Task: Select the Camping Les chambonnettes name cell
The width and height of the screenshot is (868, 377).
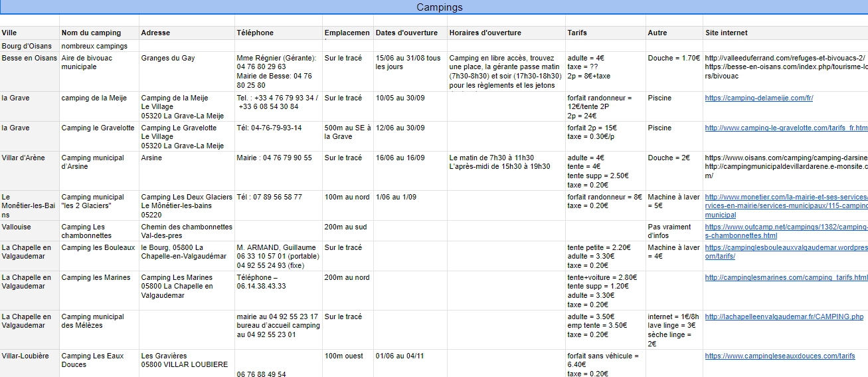Action: click(99, 231)
